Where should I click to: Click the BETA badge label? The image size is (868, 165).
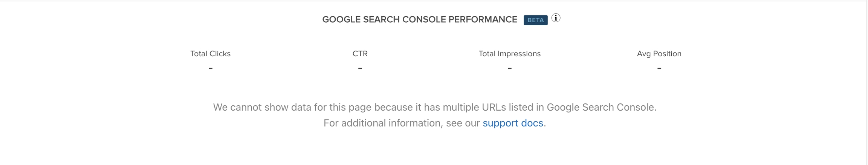[535, 20]
